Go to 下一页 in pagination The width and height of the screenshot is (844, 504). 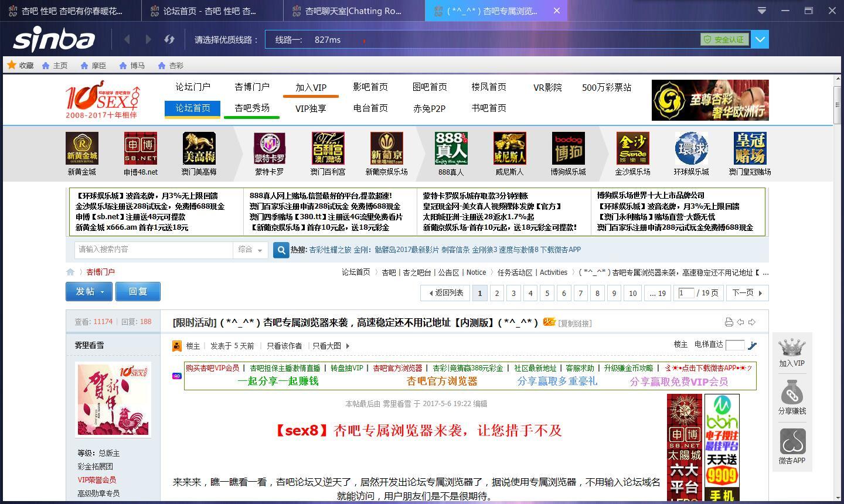pos(747,292)
